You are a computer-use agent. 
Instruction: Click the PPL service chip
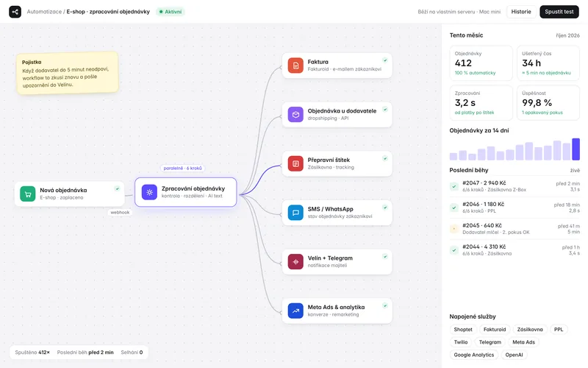coord(559,329)
